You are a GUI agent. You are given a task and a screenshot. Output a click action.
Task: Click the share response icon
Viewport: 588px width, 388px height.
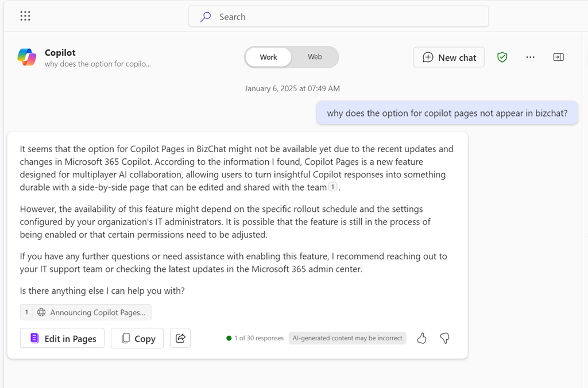click(180, 338)
